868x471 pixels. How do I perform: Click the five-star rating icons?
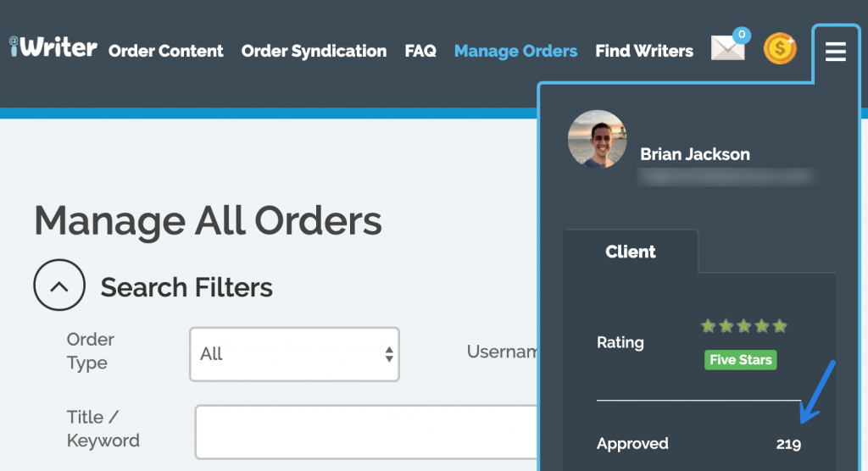[x=743, y=326]
